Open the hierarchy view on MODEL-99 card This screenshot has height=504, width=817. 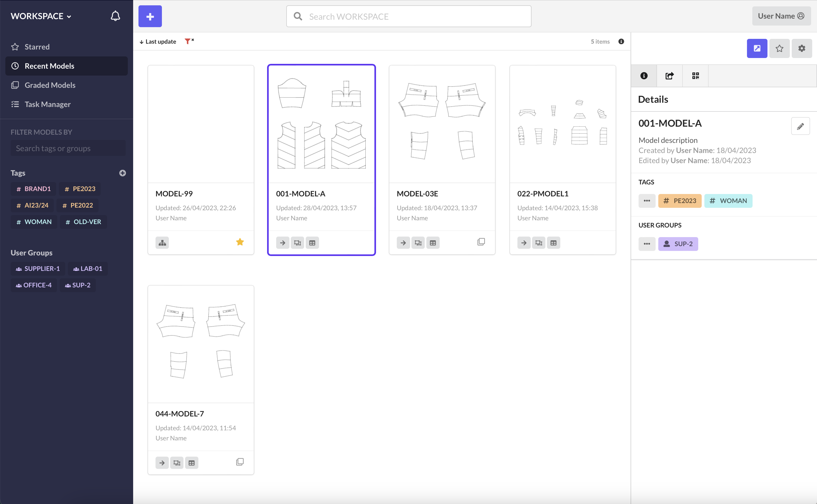point(162,243)
